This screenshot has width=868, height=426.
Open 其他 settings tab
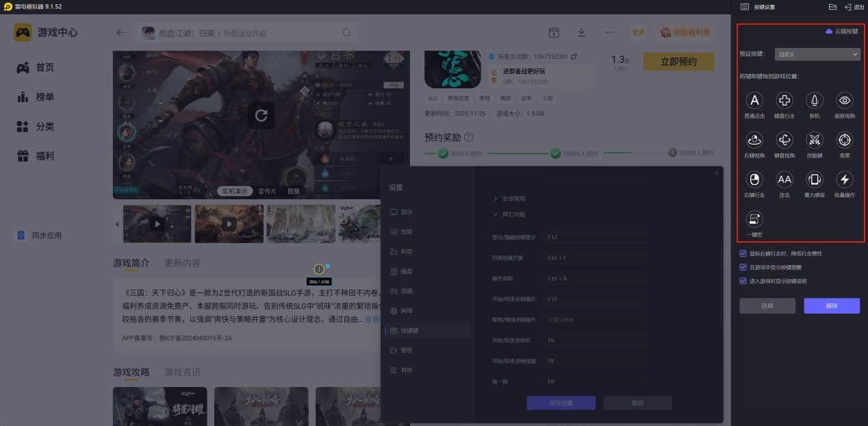pyautogui.click(x=427, y=370)
